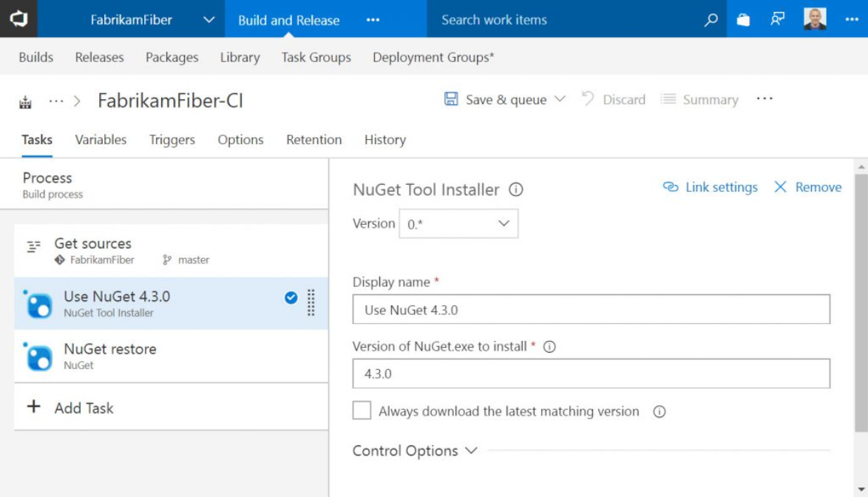Click Link settings
The height and width of the screenshot is (497, 868).
point(711,187)
